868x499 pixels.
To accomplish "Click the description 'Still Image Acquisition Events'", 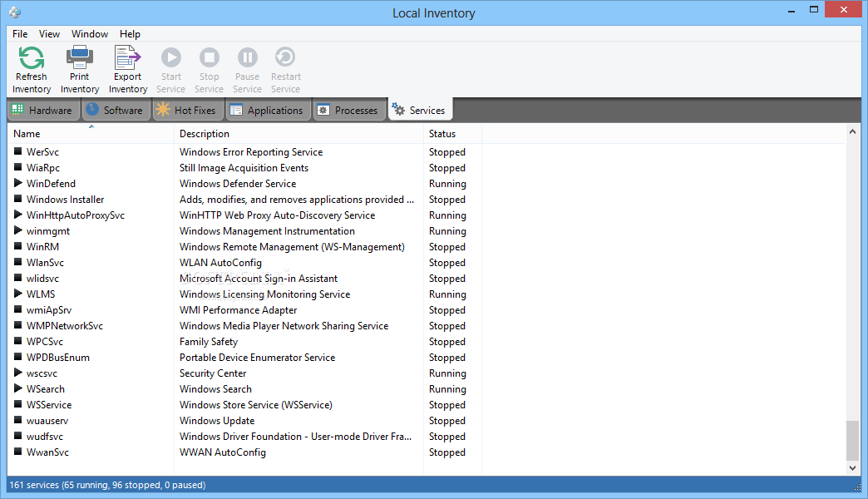I will tap(244, 168).
